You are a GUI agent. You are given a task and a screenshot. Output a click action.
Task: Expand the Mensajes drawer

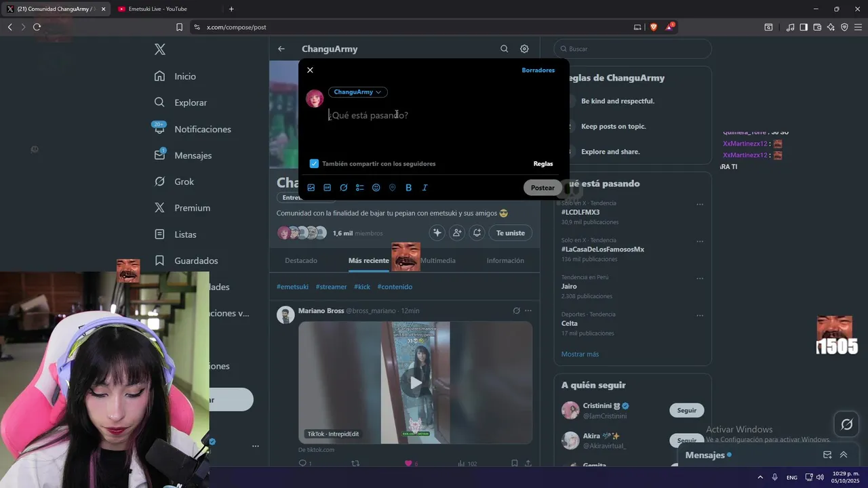[844, 455]
